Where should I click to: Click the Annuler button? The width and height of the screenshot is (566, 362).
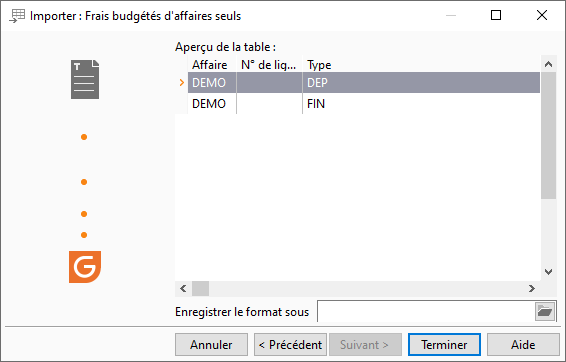coord(211,345)
